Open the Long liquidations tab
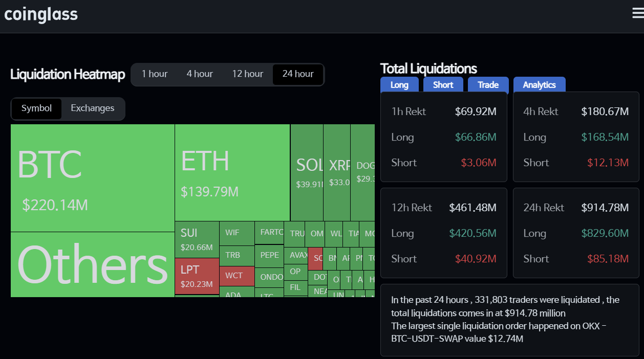 [x=399, y=85]
